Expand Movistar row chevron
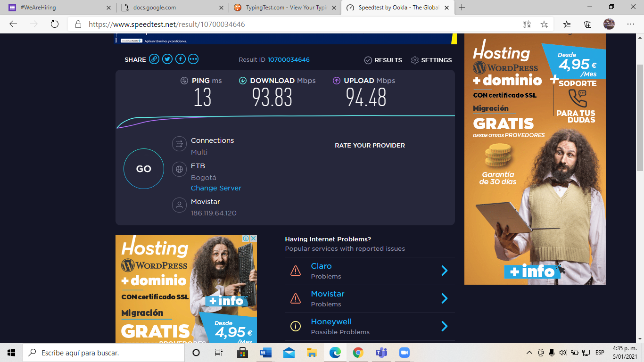The image size is (644, 362). point(444,298)
